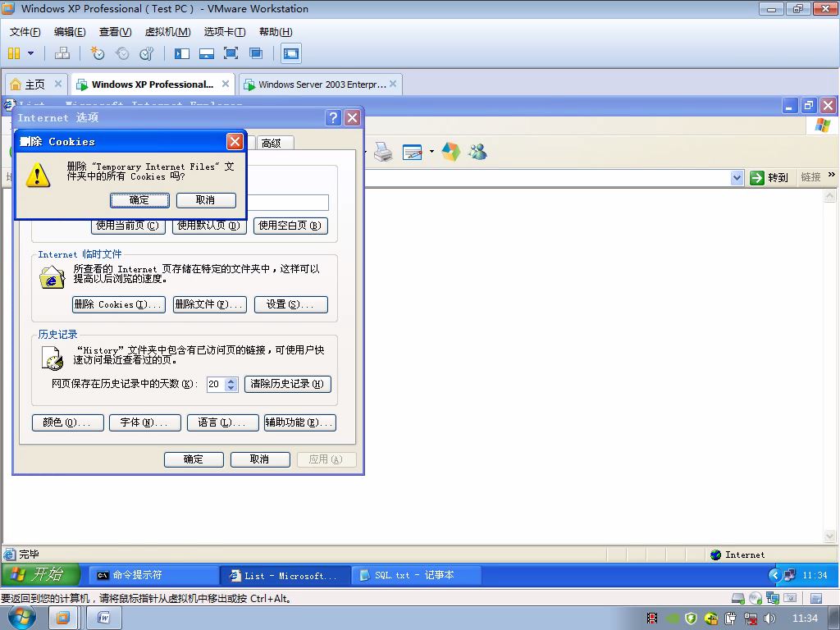Take a snapshot with the clock-star icon
The image size is (840, 630).
point(97,53)
